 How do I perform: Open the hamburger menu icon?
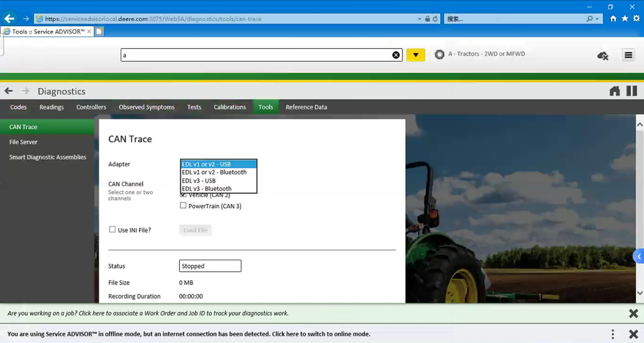pos(629,55)
